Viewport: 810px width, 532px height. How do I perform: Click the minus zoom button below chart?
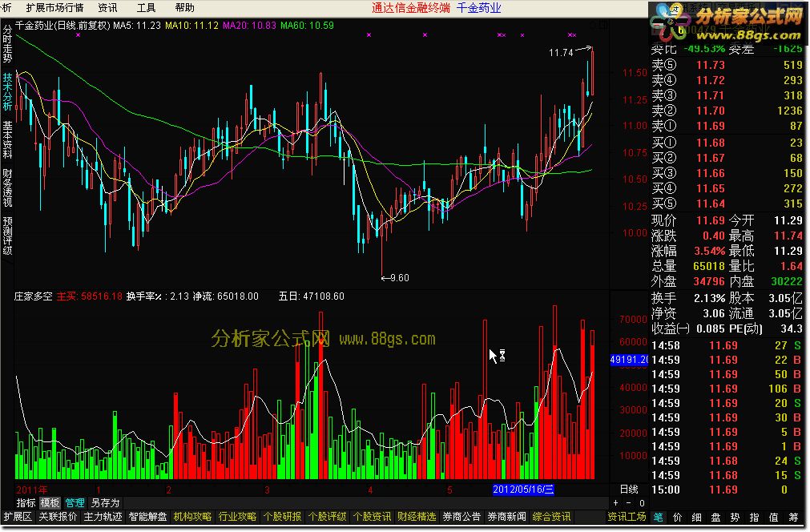[628, 502]
